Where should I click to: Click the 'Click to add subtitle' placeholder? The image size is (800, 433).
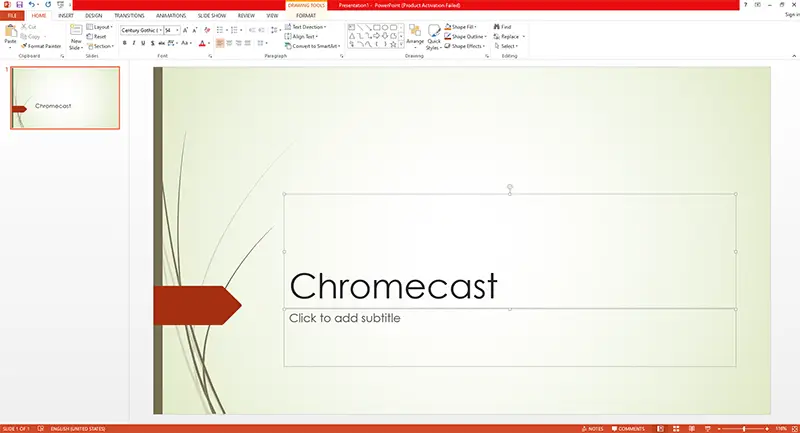tap(344, 318)
